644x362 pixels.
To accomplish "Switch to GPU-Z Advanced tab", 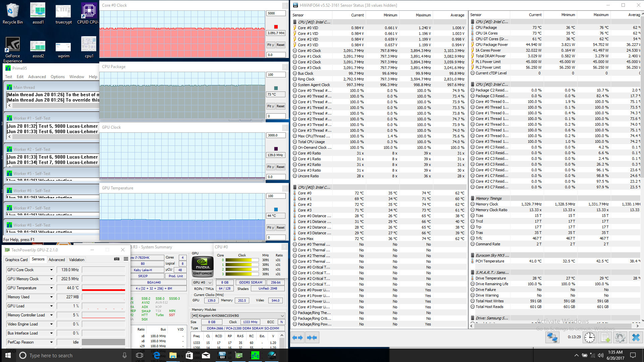I will 57,260.
